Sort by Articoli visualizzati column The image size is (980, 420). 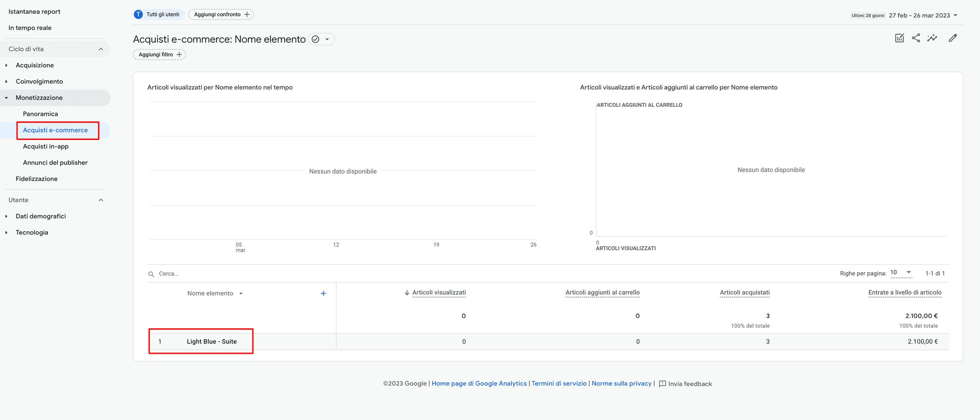(x=439, y=293)
